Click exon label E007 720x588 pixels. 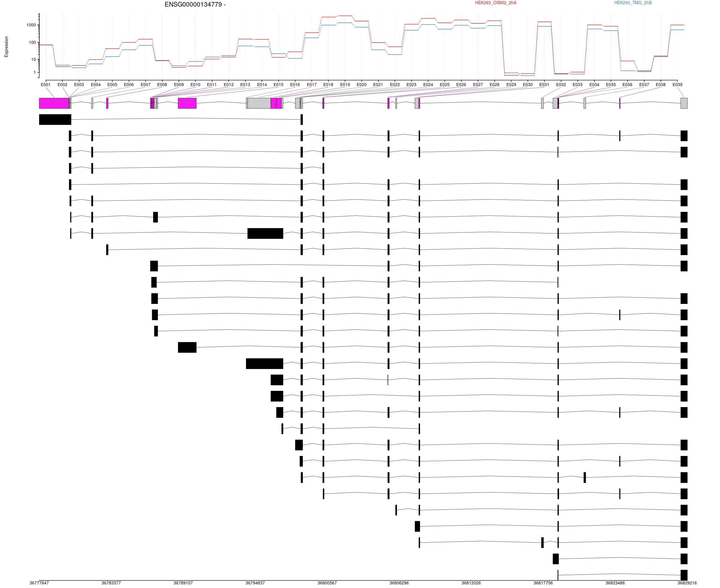[145, 85]
